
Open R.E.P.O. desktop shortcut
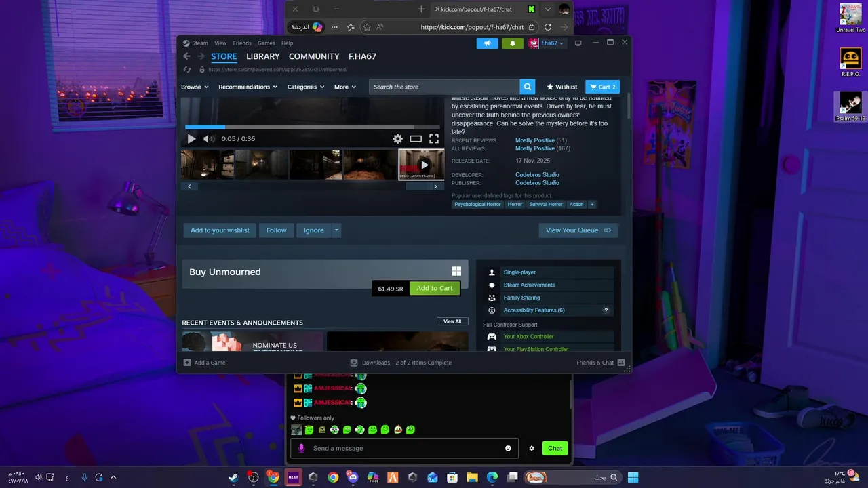850,62
